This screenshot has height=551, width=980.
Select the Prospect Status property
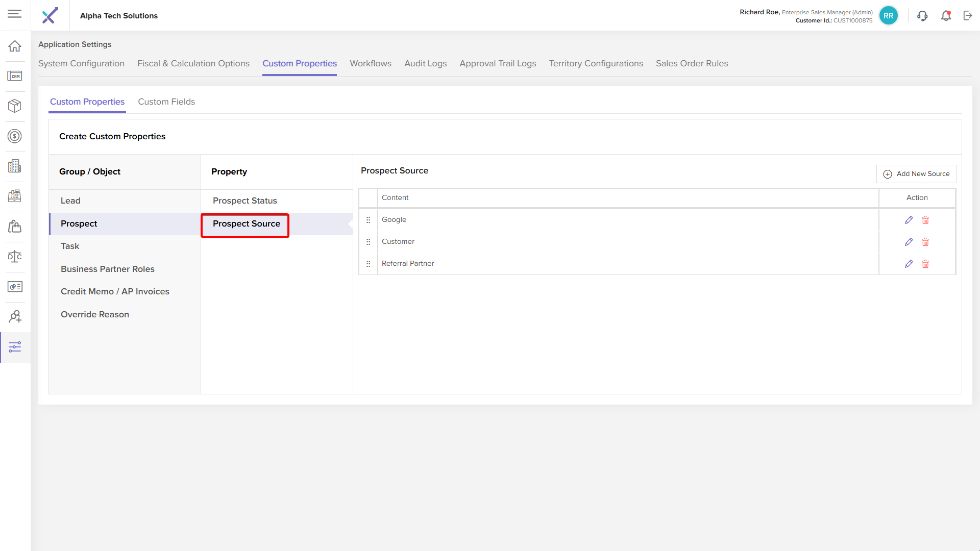pyautogui.click(x=245, y=201)
